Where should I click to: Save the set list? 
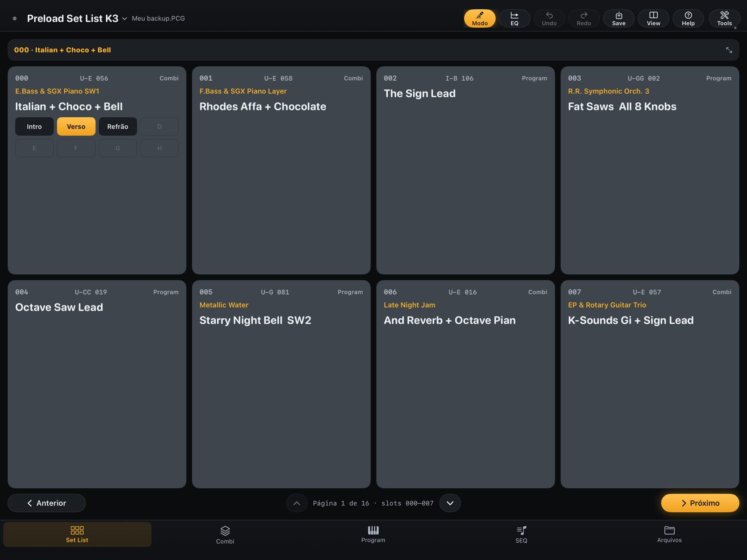point(619,18)
